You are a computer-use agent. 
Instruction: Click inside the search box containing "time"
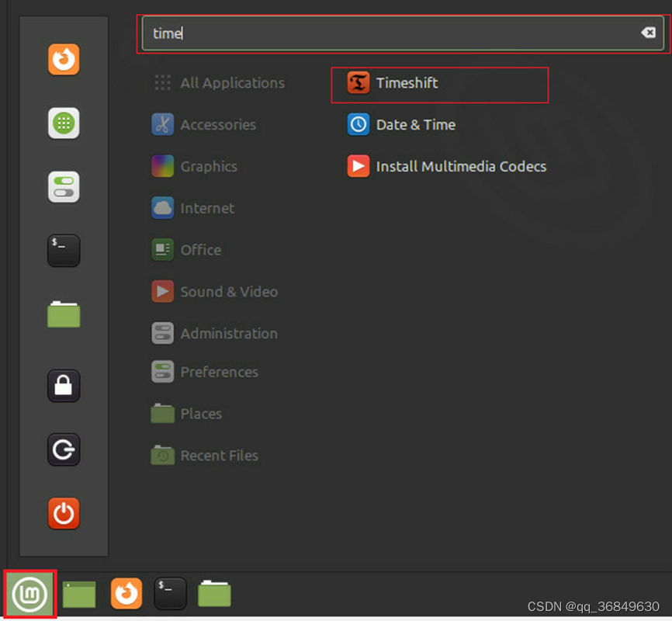403,33
